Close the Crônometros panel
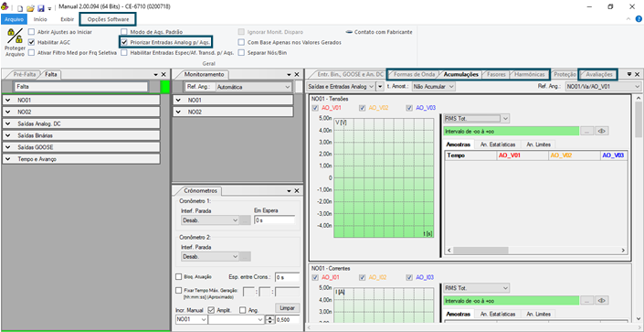Screen dimensions: 644x332 (297, 191)
